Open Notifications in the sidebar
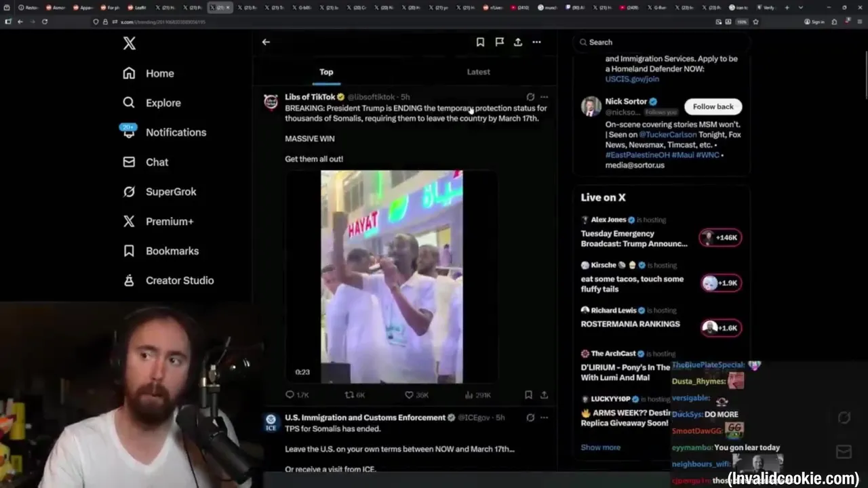The image size is (868, 488). [164, 132]
